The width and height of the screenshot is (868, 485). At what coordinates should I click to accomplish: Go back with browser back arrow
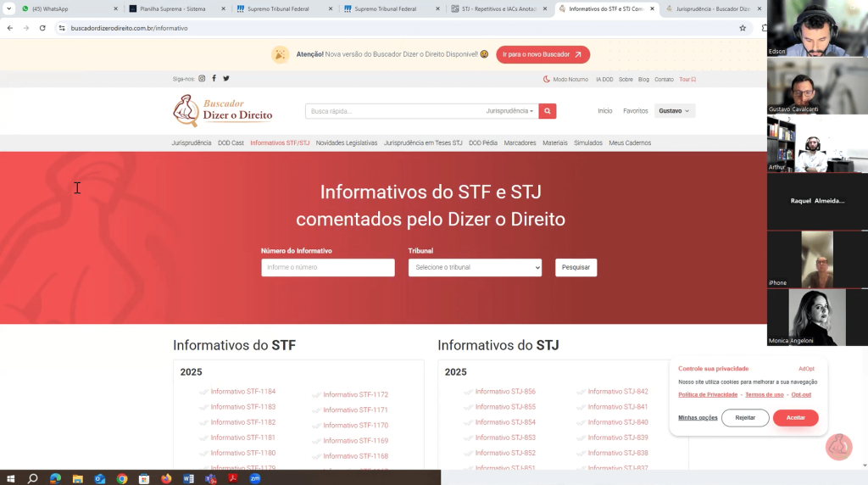click(x=10, y=28)
